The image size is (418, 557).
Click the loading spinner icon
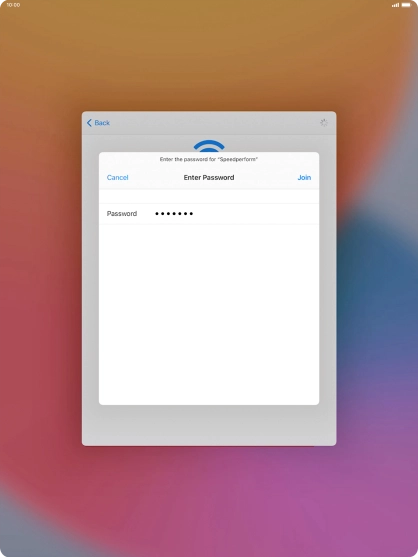324,123
